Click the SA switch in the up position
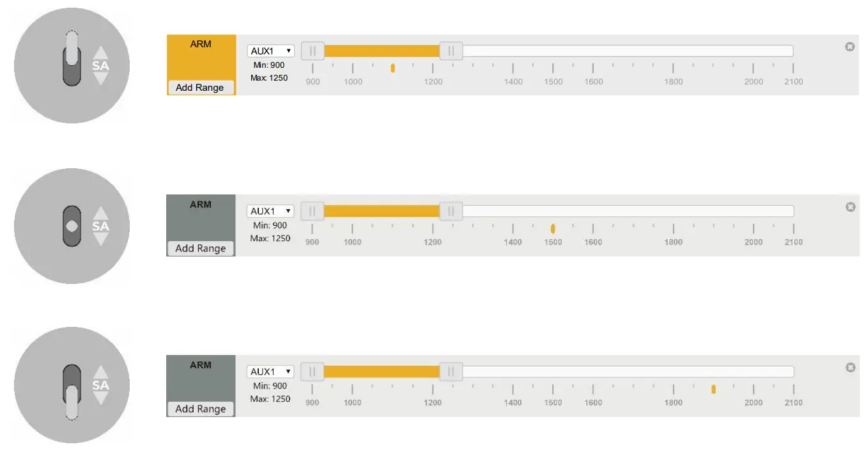The image size is (868, 449). tap(72, 58)
